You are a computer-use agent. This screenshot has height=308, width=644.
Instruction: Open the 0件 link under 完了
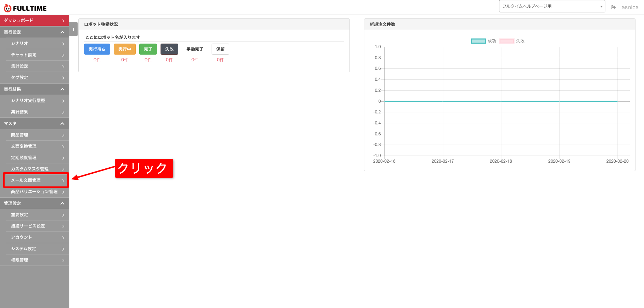(148, 60)
